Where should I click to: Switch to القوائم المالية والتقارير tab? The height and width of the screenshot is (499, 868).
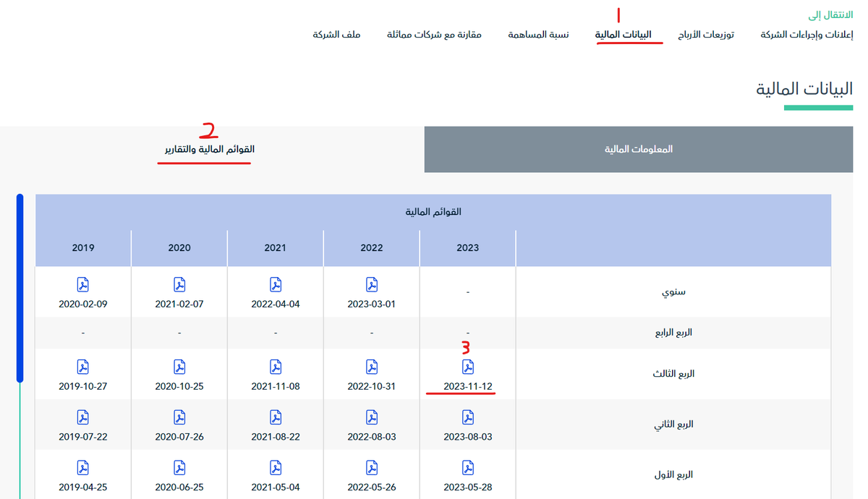(209, 149)
